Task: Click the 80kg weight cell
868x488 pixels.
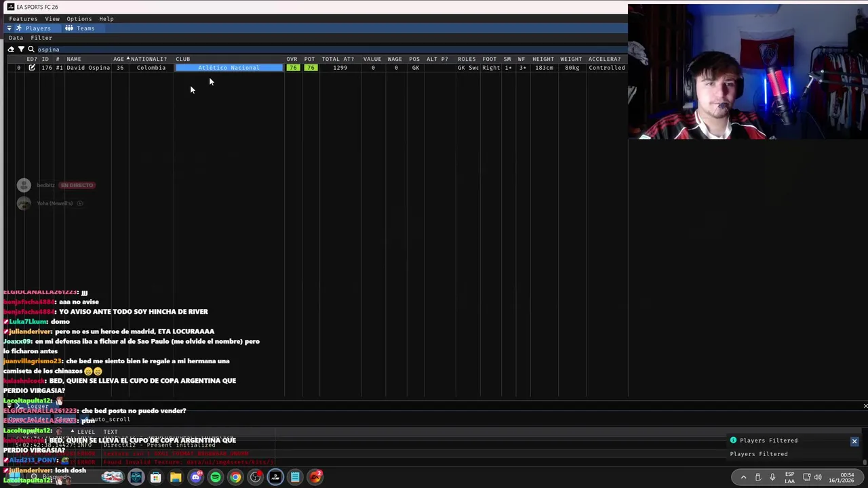Action: [572, 68]
